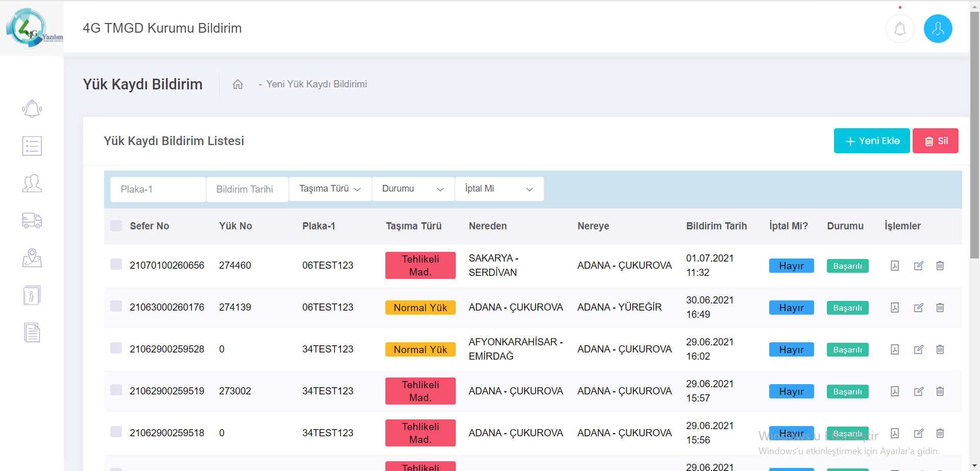The height and width of the screenshot is (471, 980).
Task: Edit record 21070100260656
Action: coord(919,266)
